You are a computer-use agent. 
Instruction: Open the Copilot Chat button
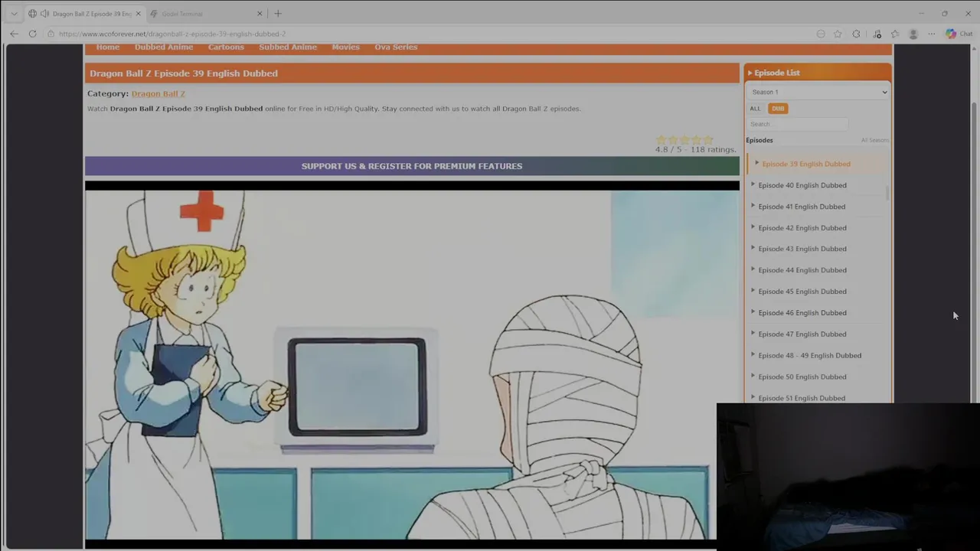point(959,34)
